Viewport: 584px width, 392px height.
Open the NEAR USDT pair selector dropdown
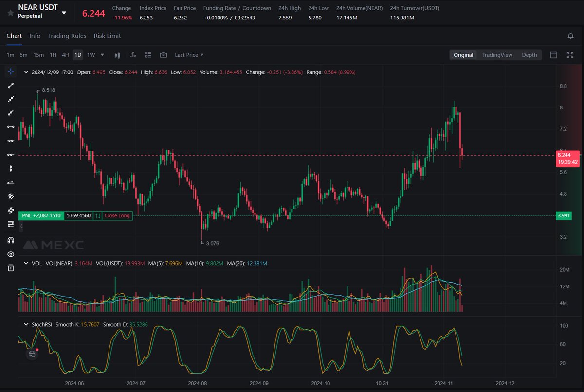point(64,13)
